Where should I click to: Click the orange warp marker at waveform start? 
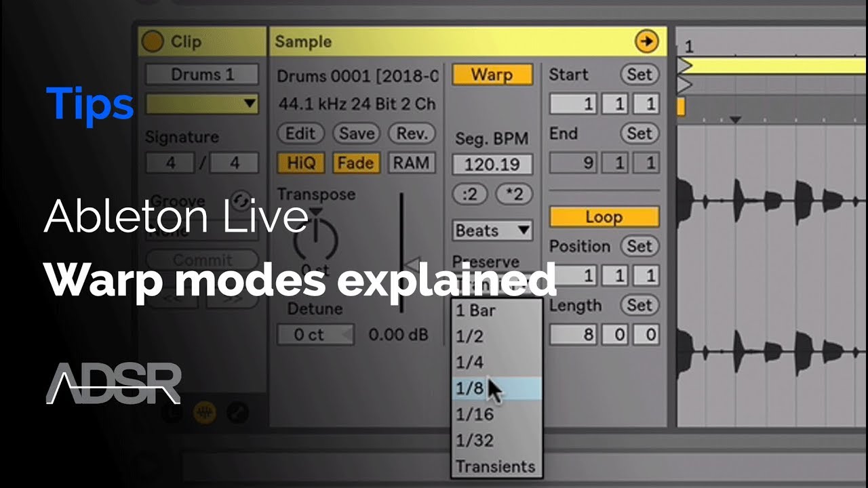(x=681, y=106)
